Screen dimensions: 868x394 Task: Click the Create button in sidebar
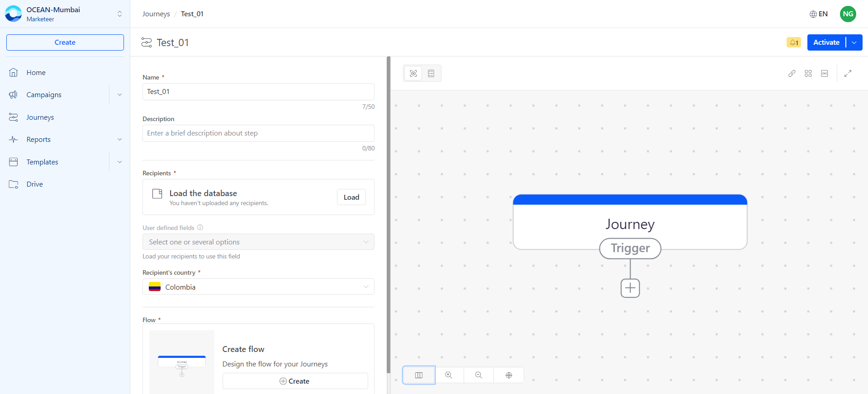pyautogui.click(x=65, y=42)
